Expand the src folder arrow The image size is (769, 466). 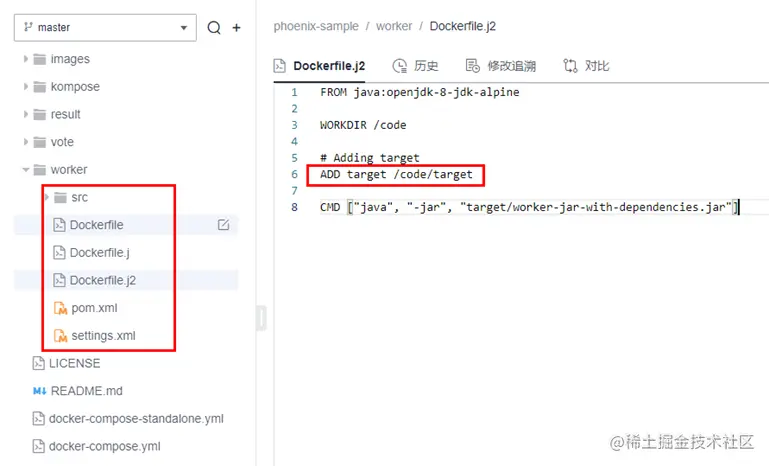pyautogui.click(x=47, y=197)
